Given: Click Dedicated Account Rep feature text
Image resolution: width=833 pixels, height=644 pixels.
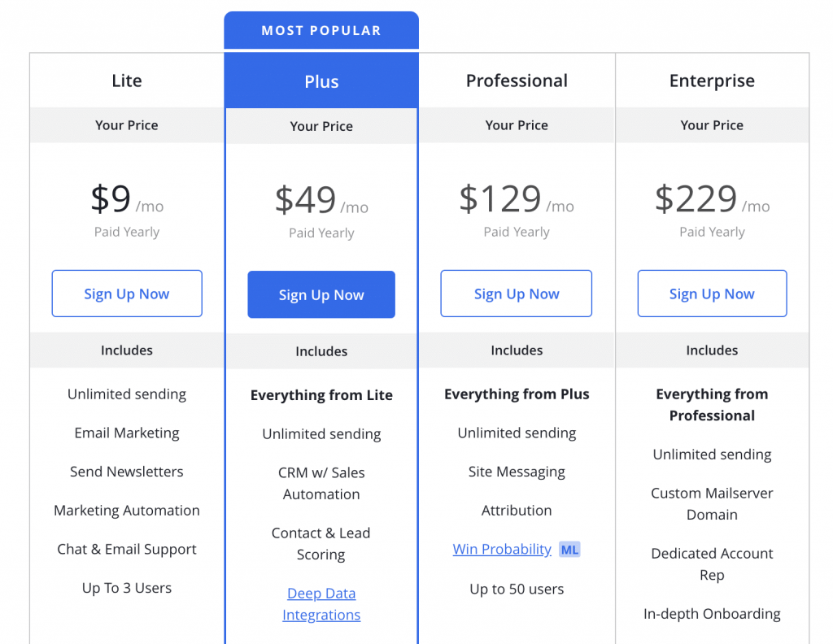Looking at the screenshot, I should (712, 563).
